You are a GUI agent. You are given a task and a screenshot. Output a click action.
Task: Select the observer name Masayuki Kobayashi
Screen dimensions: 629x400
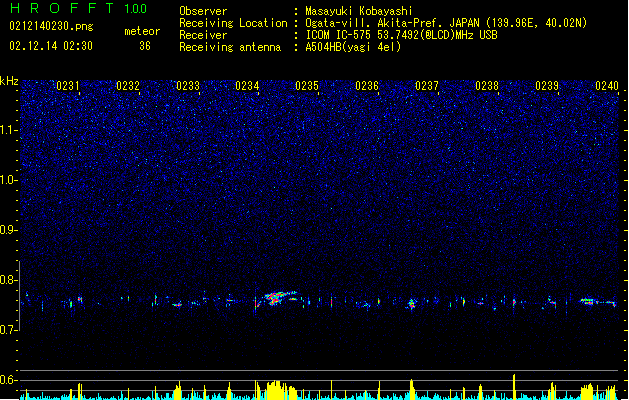click(359, 11)
